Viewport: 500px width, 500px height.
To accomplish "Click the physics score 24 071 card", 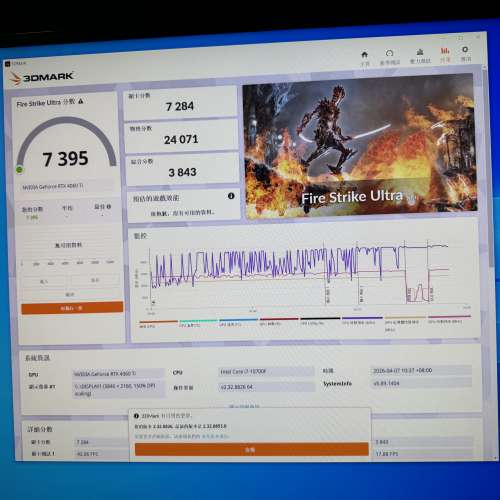I will click(x=181, y=136).
